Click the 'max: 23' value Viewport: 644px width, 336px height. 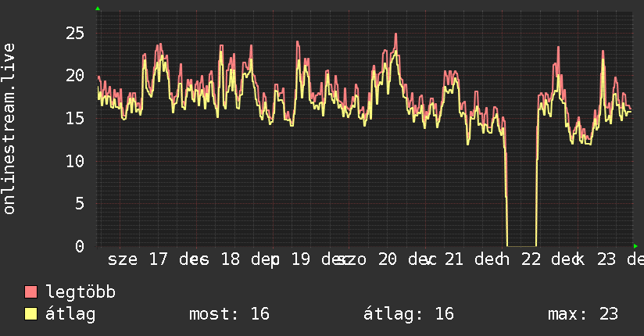(583, 314)
